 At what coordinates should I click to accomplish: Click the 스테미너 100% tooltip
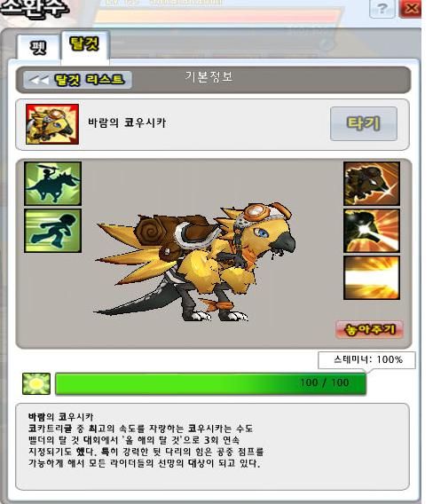click(366, 359)
